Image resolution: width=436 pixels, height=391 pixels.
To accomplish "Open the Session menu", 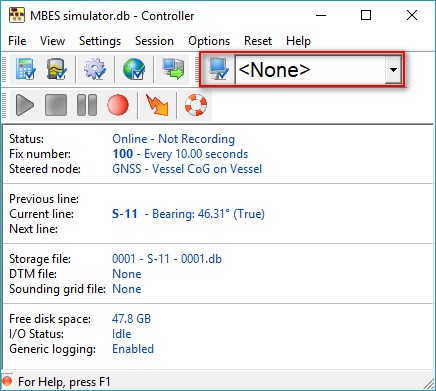I will (154, 41).
